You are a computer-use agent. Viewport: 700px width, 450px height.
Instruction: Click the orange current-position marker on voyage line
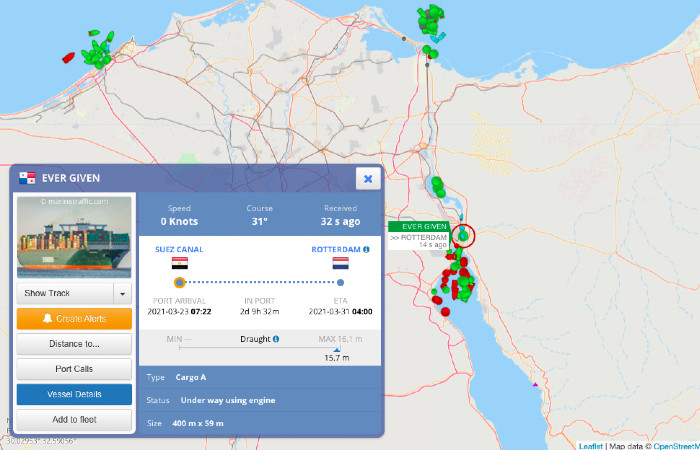pos(180,283)
